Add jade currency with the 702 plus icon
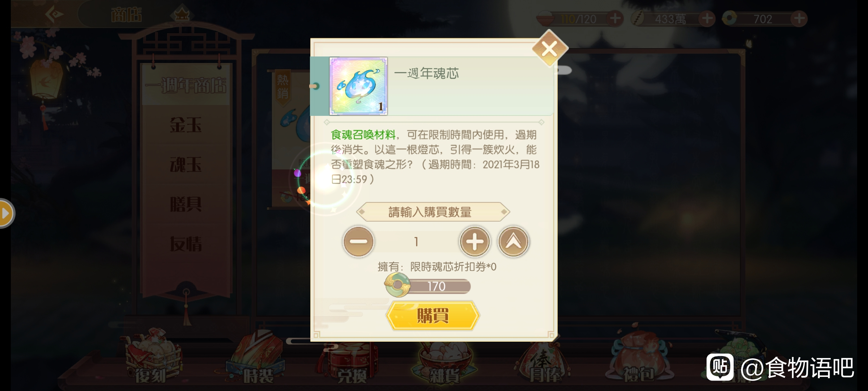 click(x=799, y=18)
